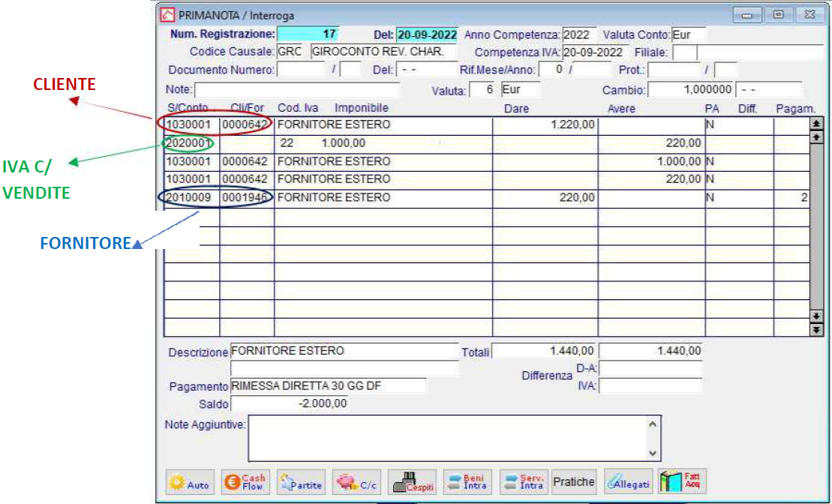832x504 pixels.
Task: Open the Fatt Acq button
Action: tap(682, 482)
